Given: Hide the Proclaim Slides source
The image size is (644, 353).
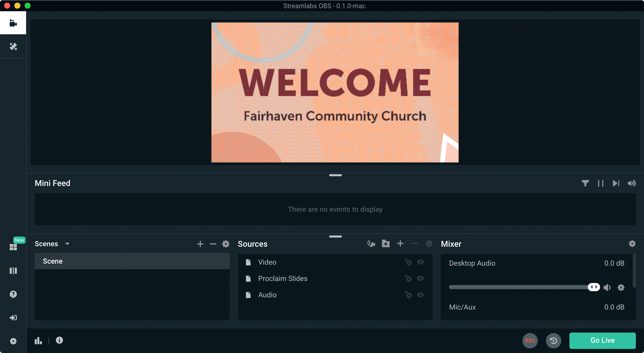Looking at the screenshot, I should pyautogui.click(x=421, y=278).
